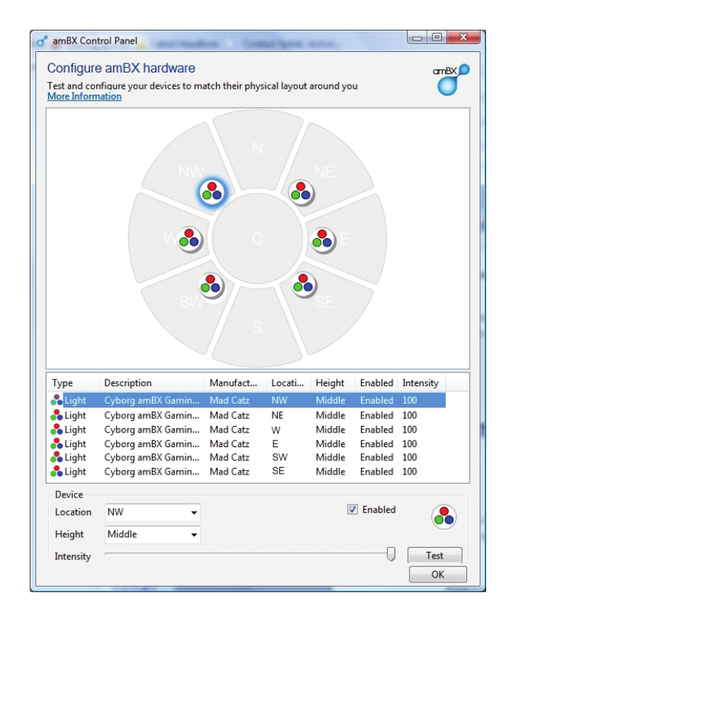Click the center C zone

point(257,239)
